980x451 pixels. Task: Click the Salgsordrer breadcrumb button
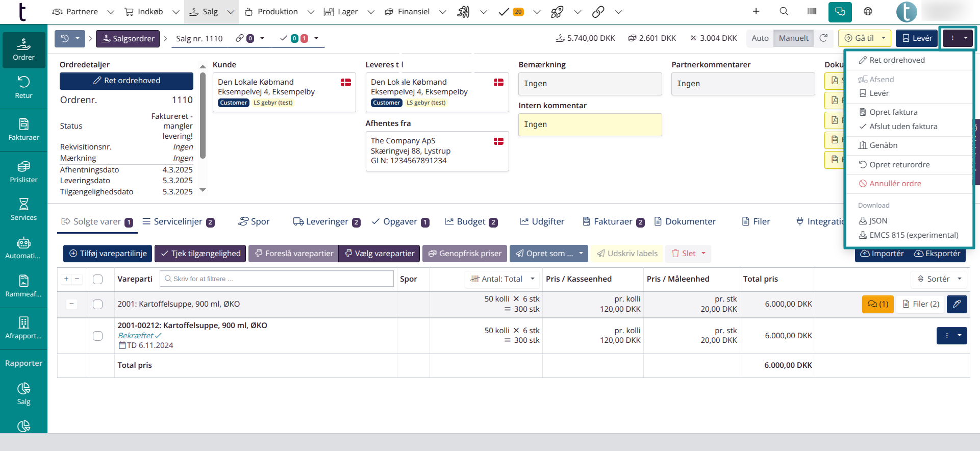128,39
